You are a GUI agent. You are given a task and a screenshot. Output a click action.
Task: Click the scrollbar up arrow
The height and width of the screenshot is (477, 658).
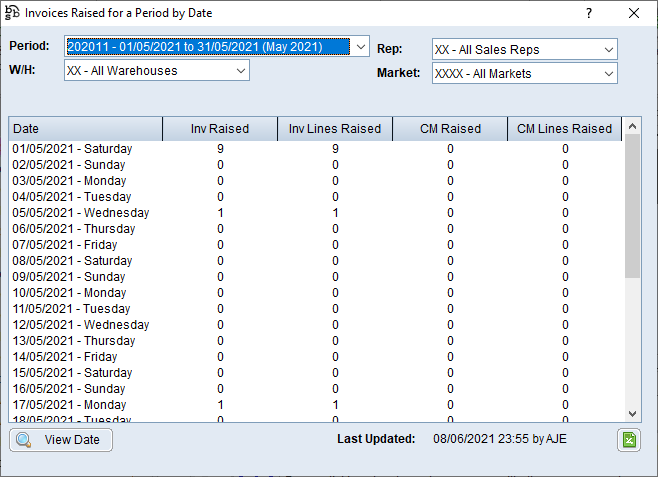632,127
